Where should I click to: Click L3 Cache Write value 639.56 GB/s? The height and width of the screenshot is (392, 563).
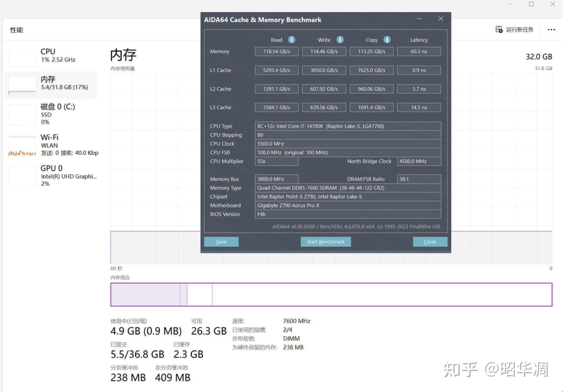click(324, 107)
